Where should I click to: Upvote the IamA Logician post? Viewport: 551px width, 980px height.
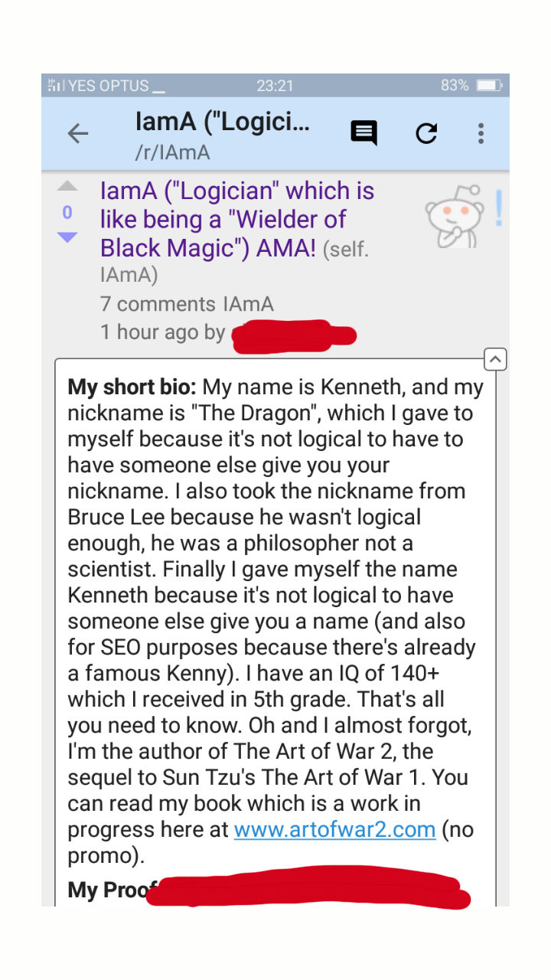coord(67,186)
